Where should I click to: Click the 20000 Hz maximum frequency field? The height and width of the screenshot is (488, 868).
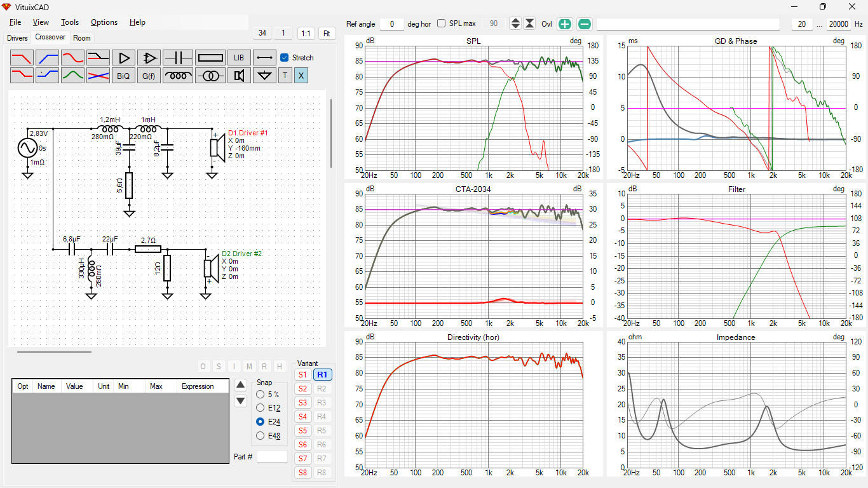839,24
